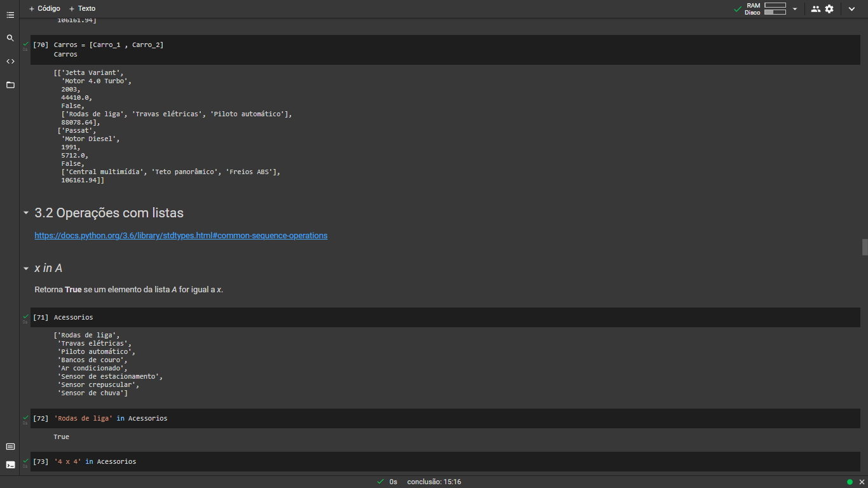Click 'Sensor de estacionamento' in Acessorios output

(x=108, y=376)
